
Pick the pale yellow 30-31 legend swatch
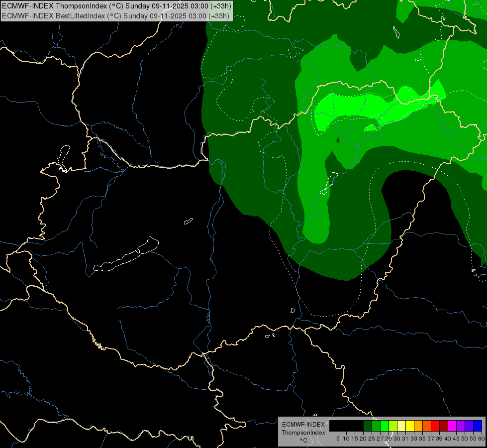click(401, 426)
